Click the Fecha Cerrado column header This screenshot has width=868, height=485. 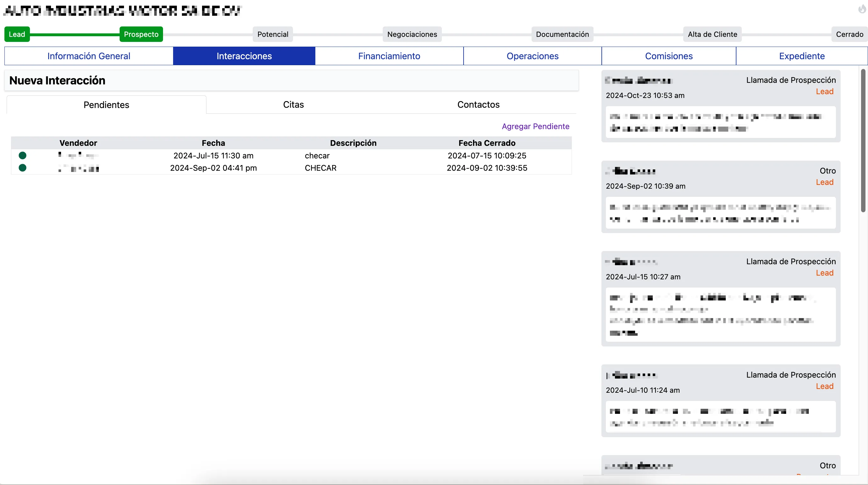487,143
